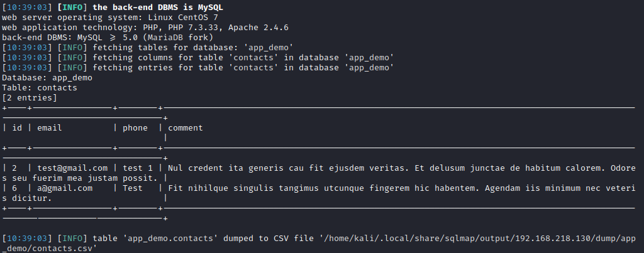Click the 'Test' phone value in row 6
The width and height of the screenshot is (644, 253).
[x=133, y=188]
